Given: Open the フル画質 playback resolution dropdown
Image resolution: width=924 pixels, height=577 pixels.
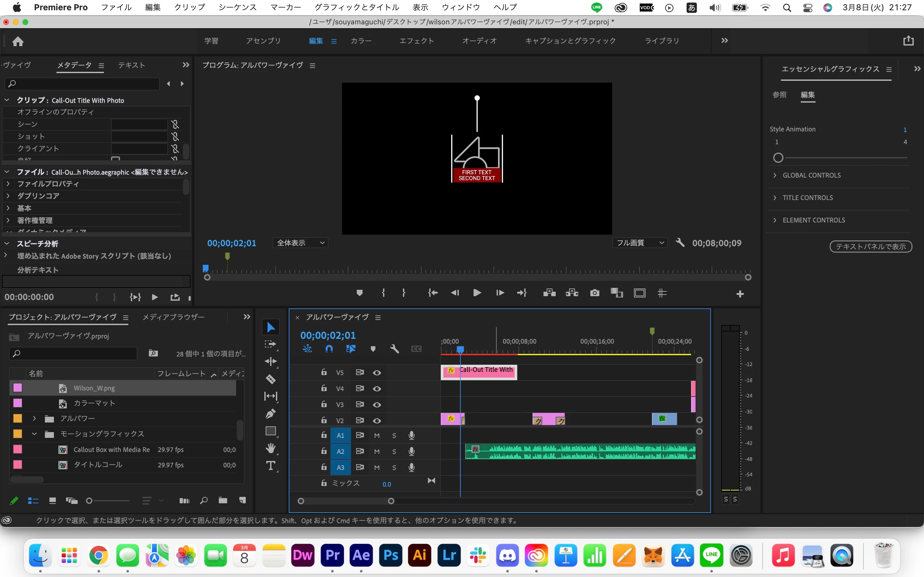Looking at the screenshot, I should pos(640,243).
